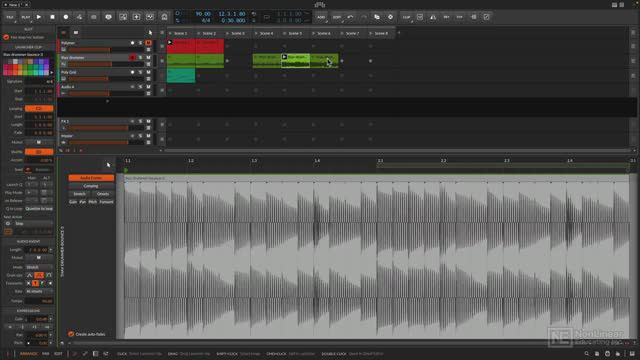Launch Scene 8 with its play arrow
The height and width of the screenshot is (360, 640).
click(371, 33)
